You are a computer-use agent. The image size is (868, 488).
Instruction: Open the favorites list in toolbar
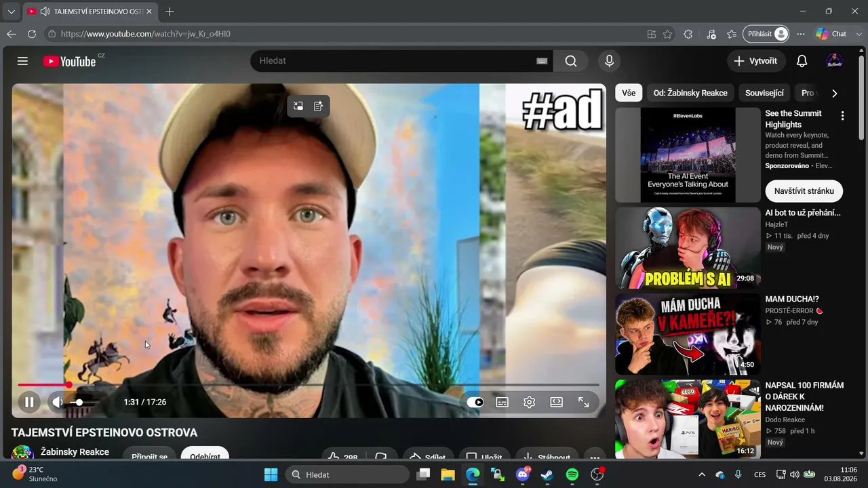731,34
